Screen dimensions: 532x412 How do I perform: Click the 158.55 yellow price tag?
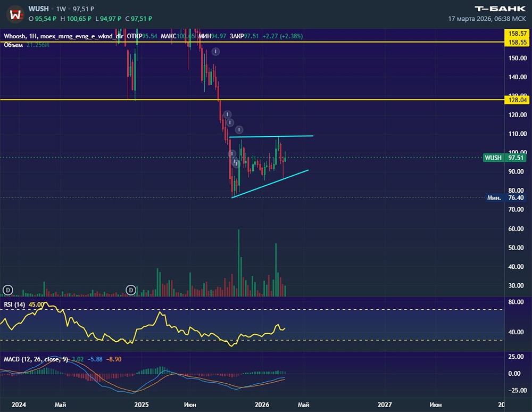pos(518,42)
